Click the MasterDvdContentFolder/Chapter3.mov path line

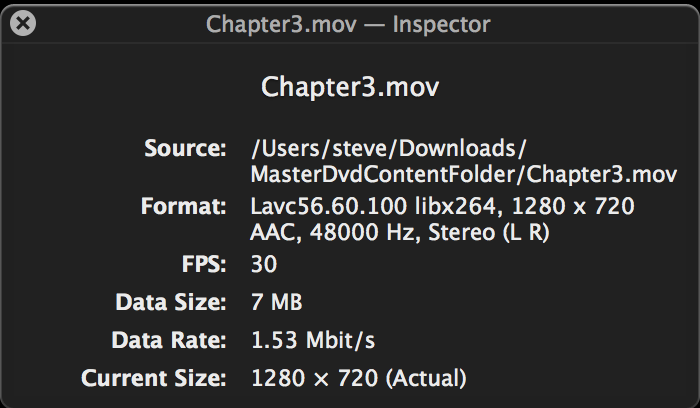coord(464,174)
